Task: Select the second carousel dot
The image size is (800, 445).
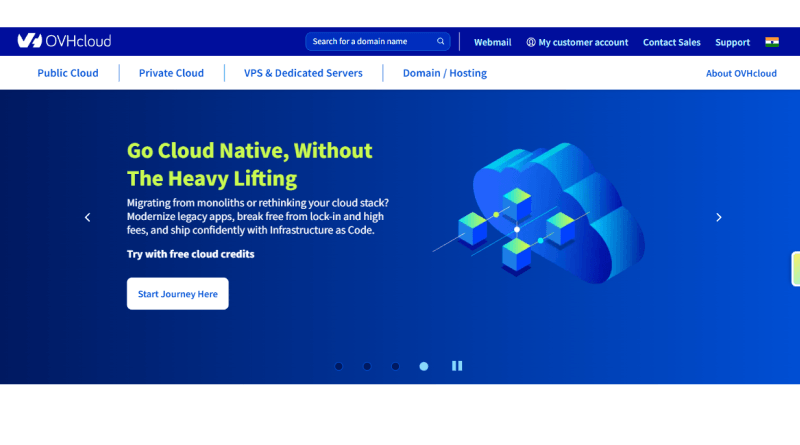Action: coord(367,366)
